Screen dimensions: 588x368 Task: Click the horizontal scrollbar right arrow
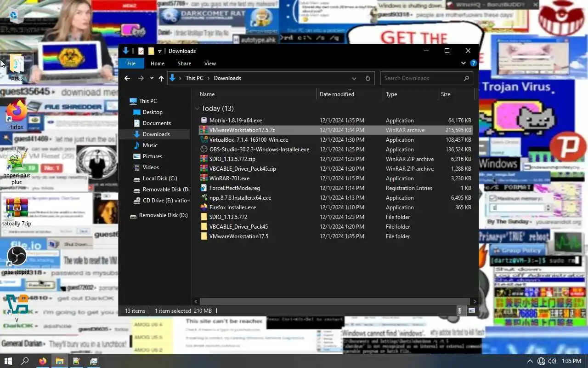click(x=475, y=302)
